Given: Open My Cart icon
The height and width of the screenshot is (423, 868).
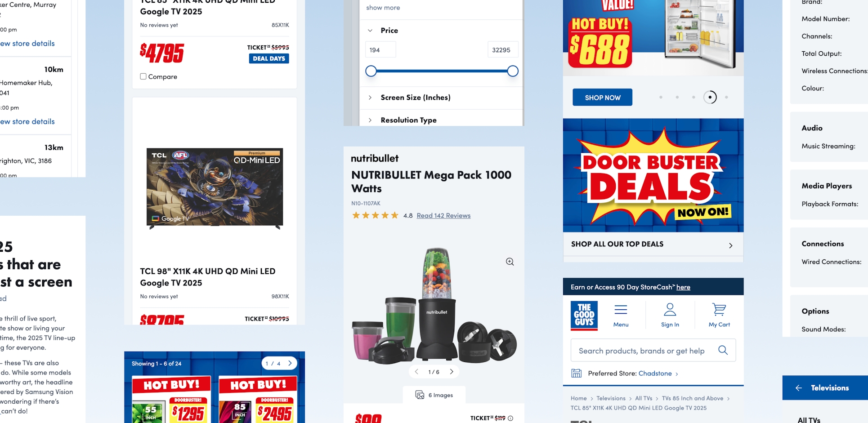Looking at the screenshot, I should tap(719, 309).
